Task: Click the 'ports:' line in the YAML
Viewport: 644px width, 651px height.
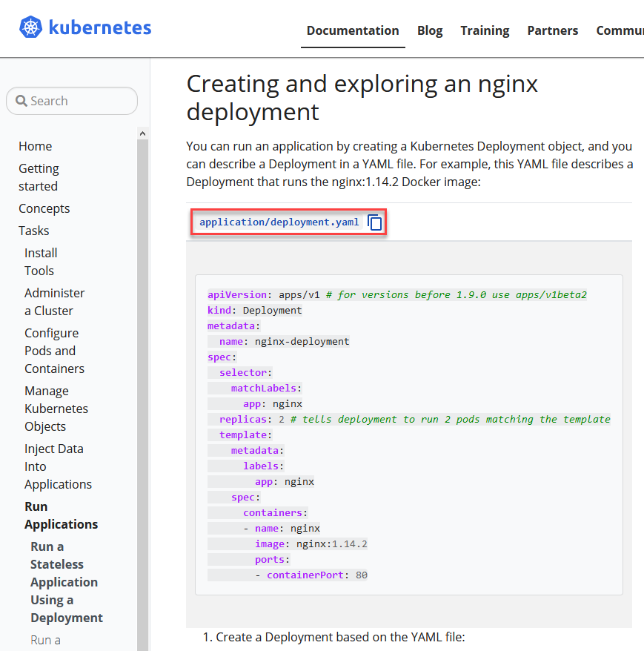Action: [x=272, y=559]
